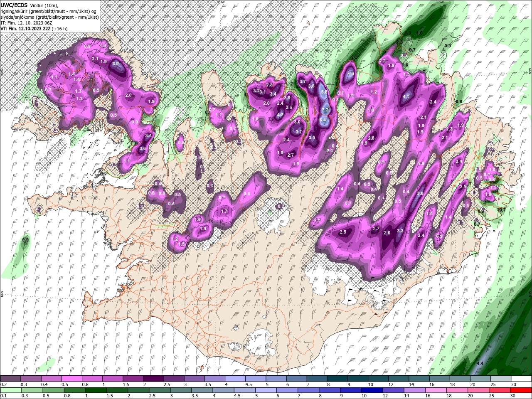532x399 pixels.
Task: Click the '4.4' rain value offshore southeast
Action: (480, 363)
